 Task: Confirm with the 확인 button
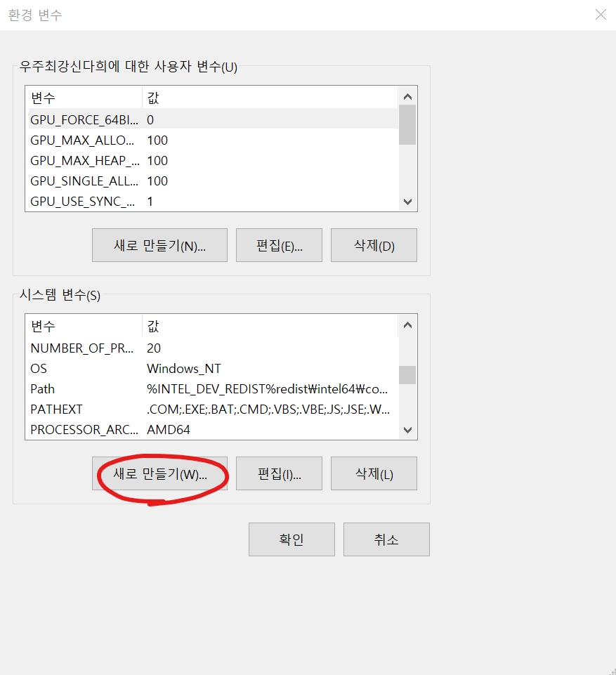tap(291, 539)
